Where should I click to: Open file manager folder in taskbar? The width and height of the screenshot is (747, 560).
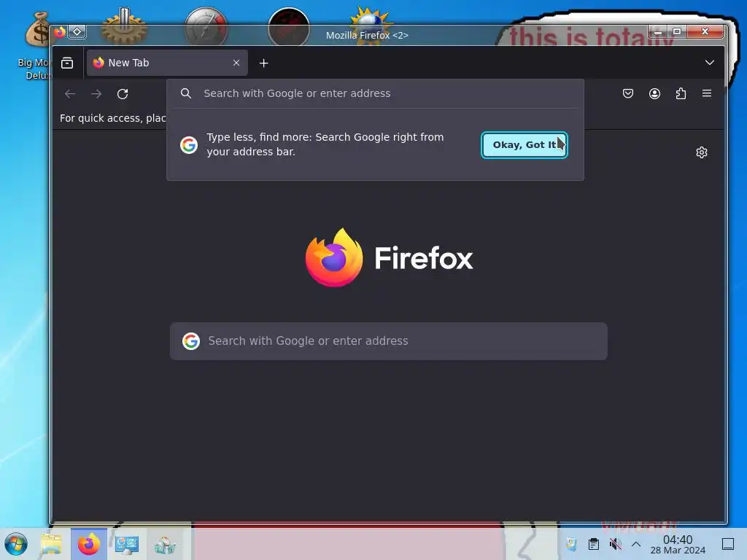click(51, 544)
